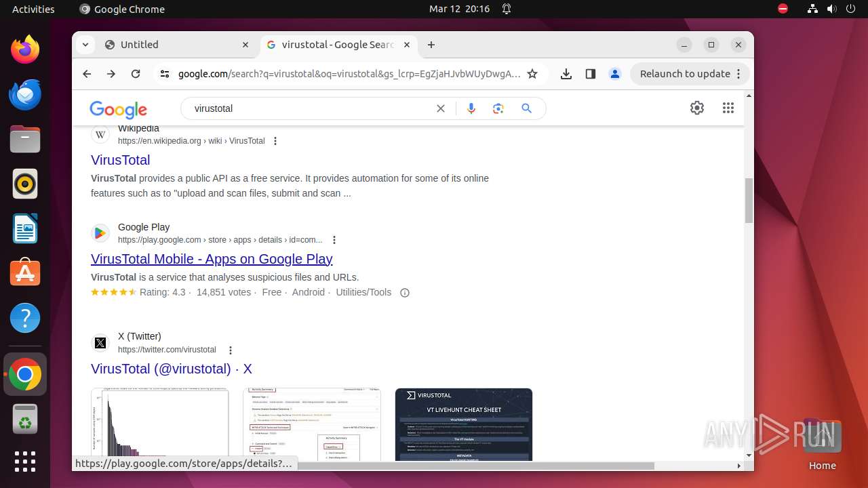Click the X Twitter favicon
This screenshot has width=868, height=488.
[x=100, y=343]
